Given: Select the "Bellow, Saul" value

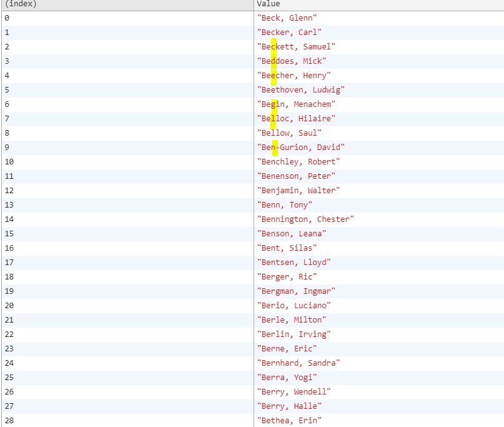Looking at the screenshot, I should click(289, 133).
